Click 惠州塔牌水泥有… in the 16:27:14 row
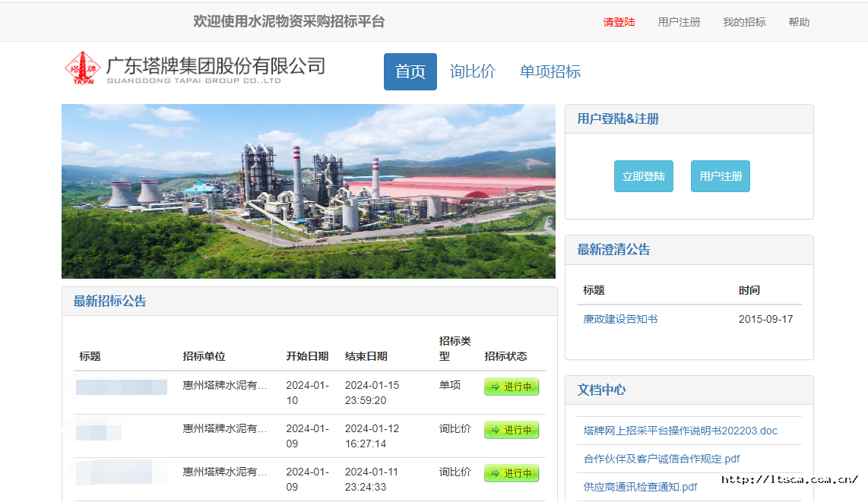 click(225, 428)
